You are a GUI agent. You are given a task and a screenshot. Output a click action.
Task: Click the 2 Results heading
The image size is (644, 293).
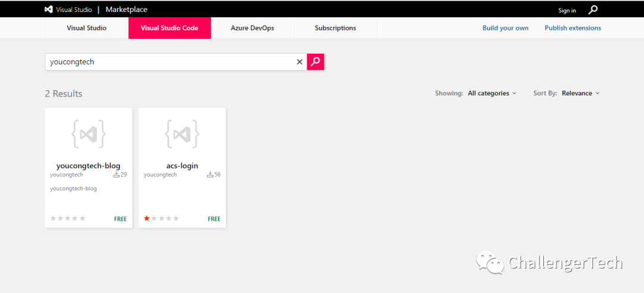coord(64,94)
